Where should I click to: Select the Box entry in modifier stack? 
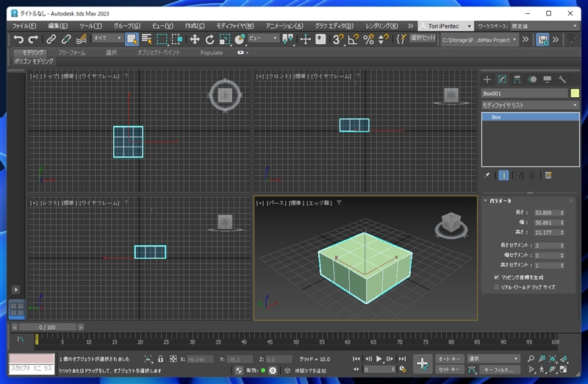click(x=530, y=117)
